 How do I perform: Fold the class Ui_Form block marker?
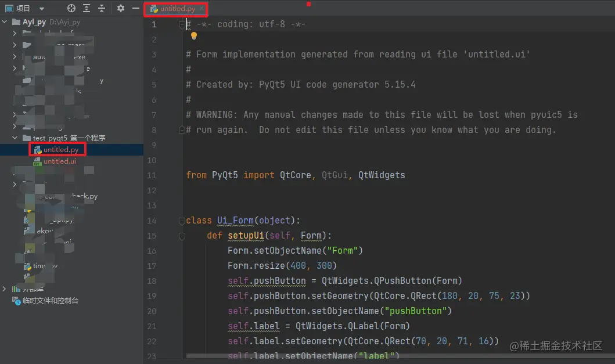(x=182, y=221)
